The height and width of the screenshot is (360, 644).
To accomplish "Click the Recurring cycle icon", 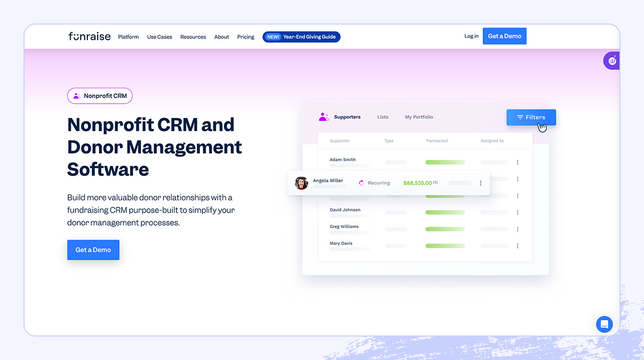I will click(361, 183).
